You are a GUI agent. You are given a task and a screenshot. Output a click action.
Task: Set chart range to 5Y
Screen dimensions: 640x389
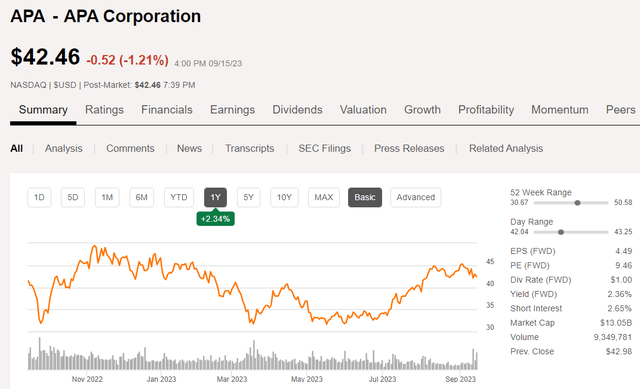(249, 198)
